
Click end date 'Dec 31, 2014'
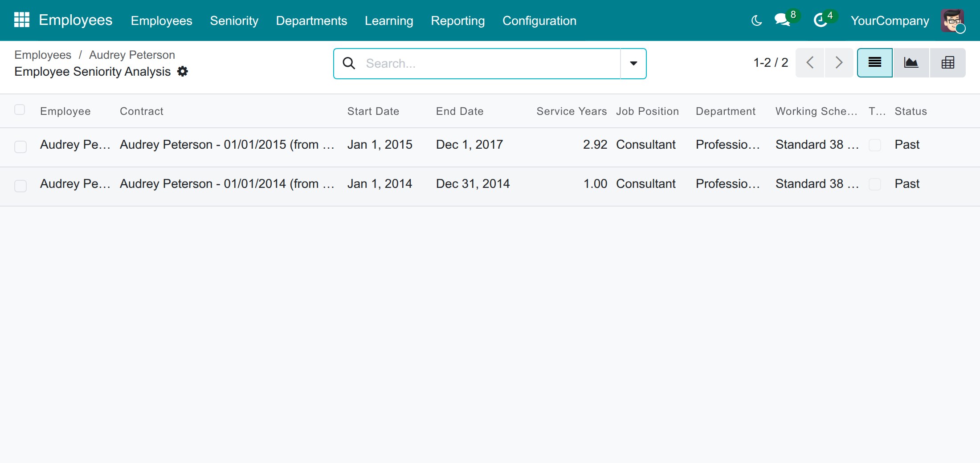click(473, 184)
